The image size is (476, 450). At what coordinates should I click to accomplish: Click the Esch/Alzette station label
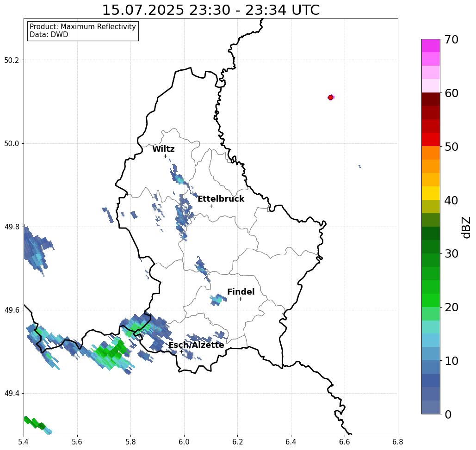point(197,345)
